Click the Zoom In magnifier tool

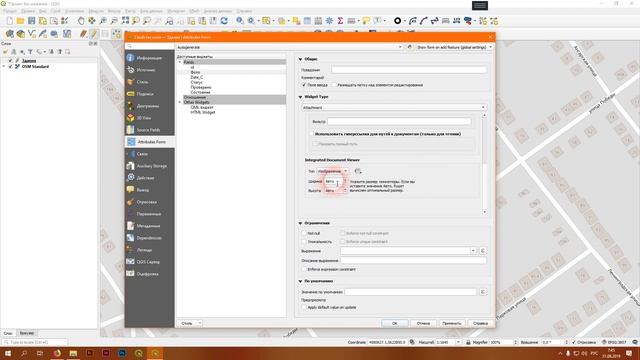point(103,21)
